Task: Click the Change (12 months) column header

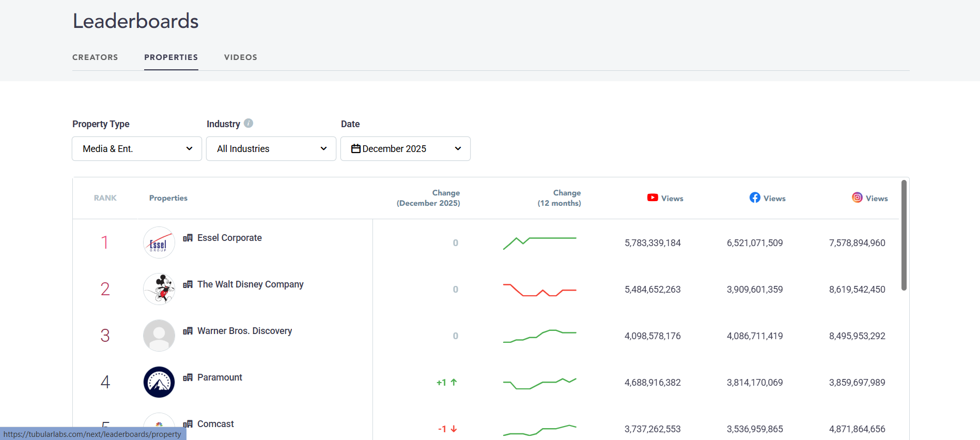Action: point(559,198)
